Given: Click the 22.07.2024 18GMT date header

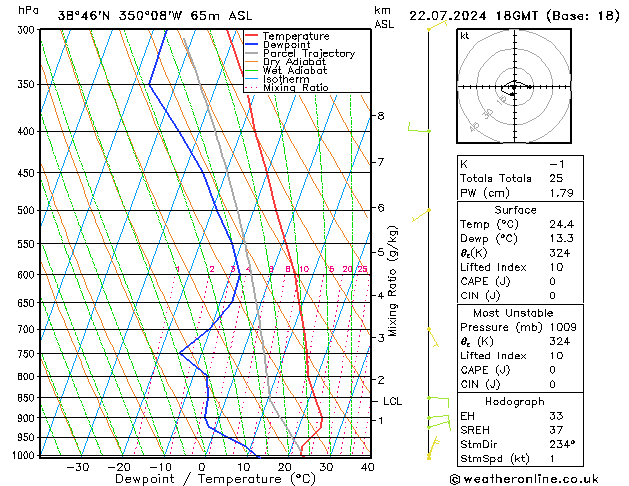Looking at the screenshot, I should pos(473,16).
